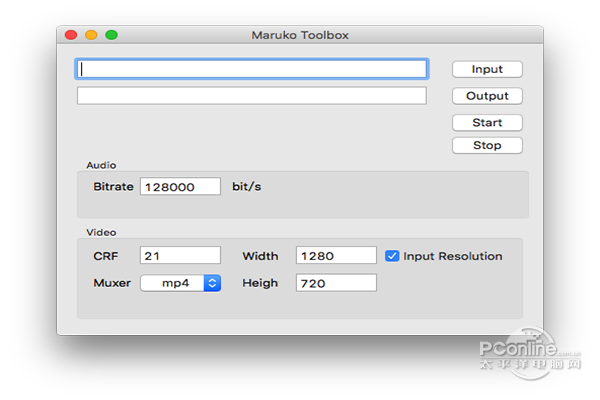Stop the process with Stop button
This screenshot has height=400, width=600.
click(487, 145)
